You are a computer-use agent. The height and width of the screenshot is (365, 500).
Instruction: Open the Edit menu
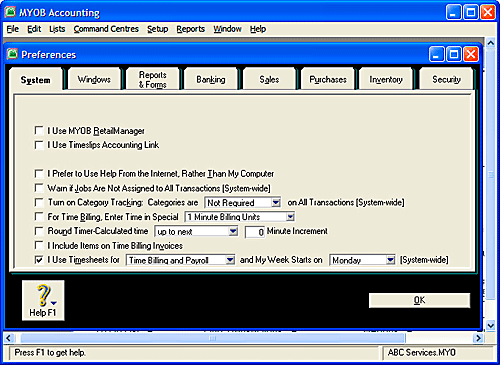click(x=34, y=29)
